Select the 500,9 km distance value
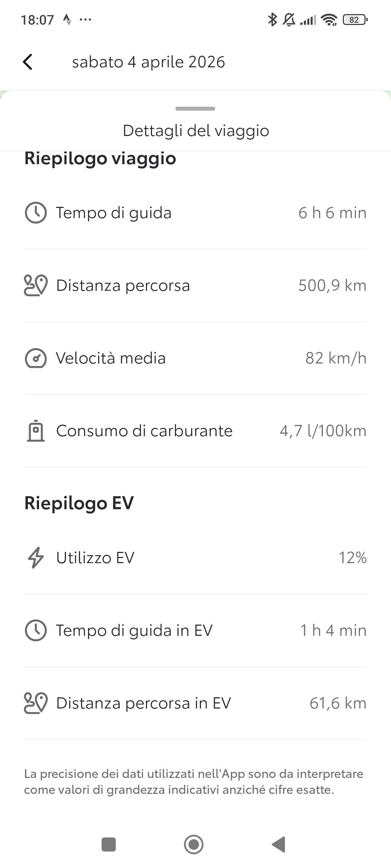The image size is (391, 868). [x=332, y=285]
